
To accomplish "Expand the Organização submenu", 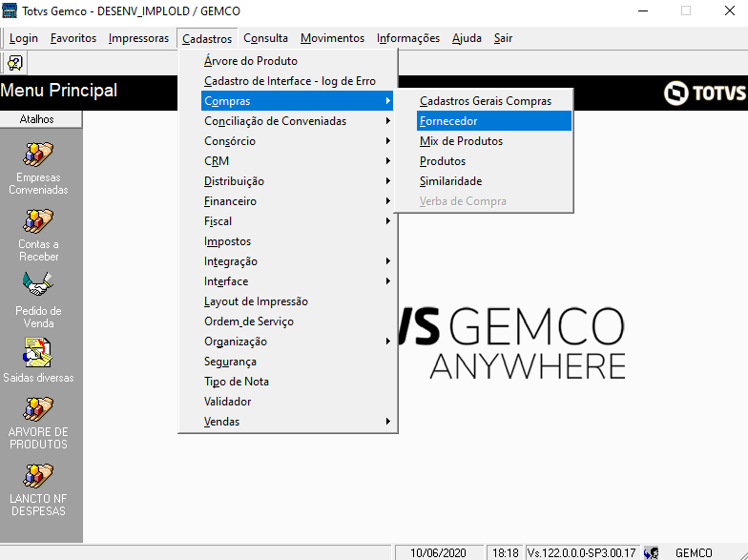I will click(298, 342).
